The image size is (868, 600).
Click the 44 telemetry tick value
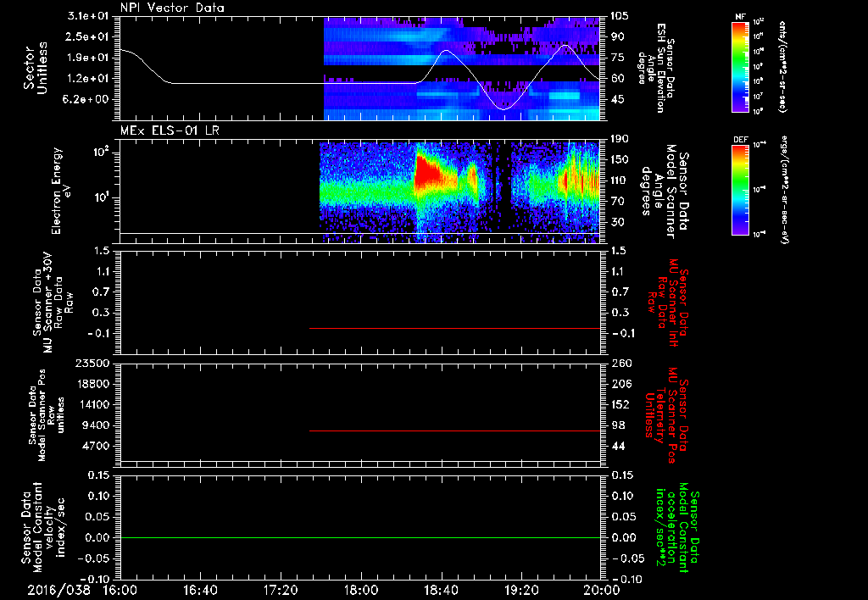click(618, 446)
